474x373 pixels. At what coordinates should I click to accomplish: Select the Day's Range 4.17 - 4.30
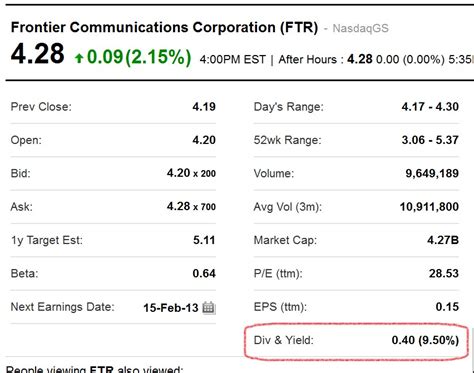(x=430, y=107)
